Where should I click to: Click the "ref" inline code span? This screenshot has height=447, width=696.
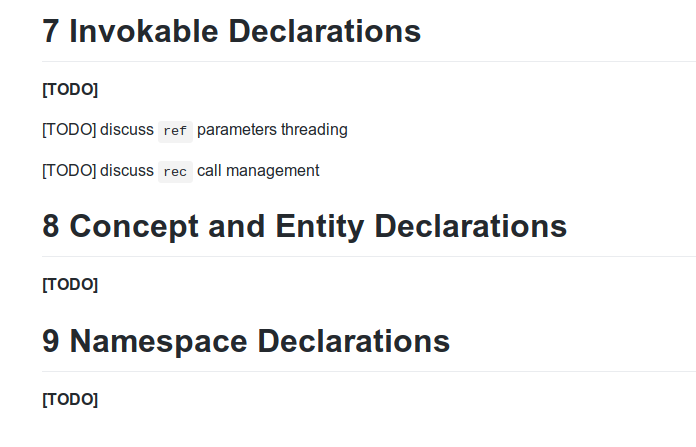pos(175,130)
